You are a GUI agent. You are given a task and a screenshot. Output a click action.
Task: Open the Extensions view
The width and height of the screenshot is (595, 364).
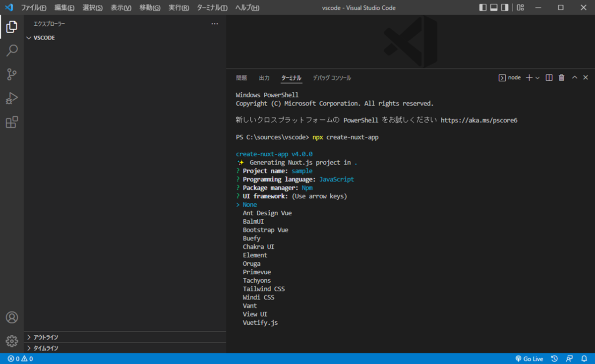[12, 122]
